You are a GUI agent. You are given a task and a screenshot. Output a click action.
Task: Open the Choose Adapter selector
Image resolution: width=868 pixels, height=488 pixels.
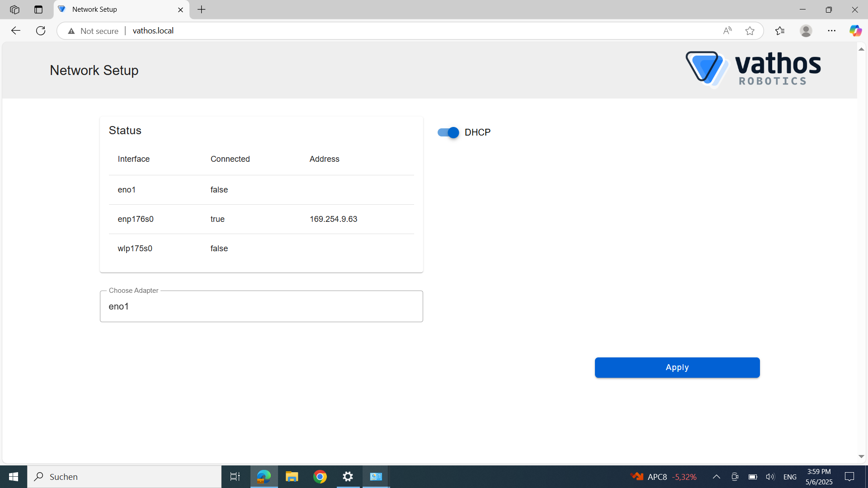[261, 306]
